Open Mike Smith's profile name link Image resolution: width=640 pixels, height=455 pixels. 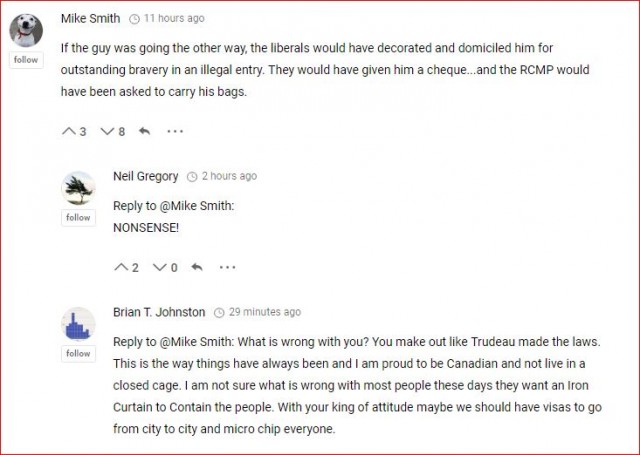[90, 18]
